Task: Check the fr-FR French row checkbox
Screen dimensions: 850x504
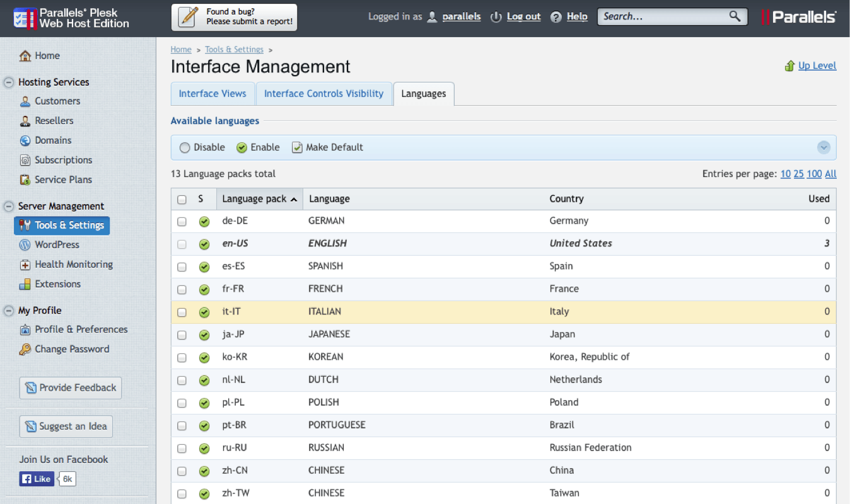Action: point(182,290)
